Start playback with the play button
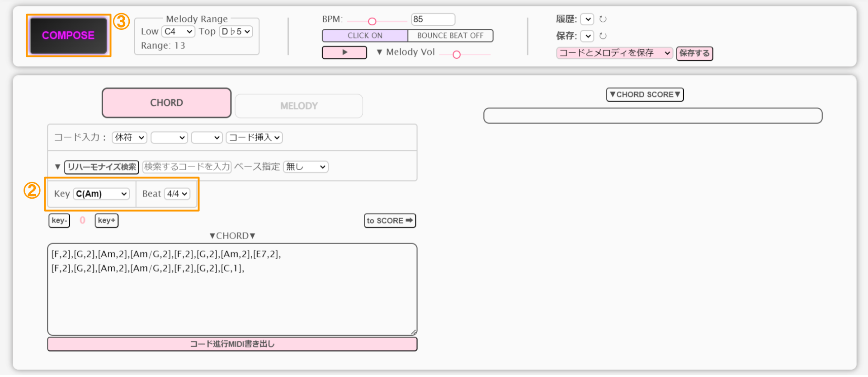The image size is (868, 377). 344,52
